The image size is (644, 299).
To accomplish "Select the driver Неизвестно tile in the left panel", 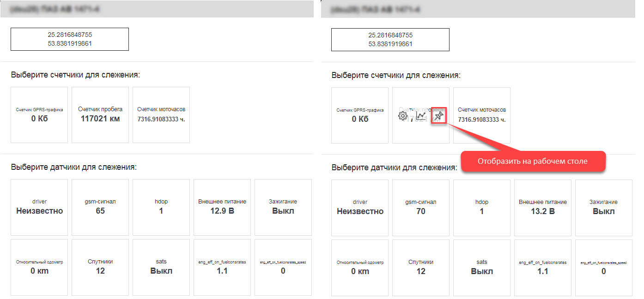I will click(39, 207).
